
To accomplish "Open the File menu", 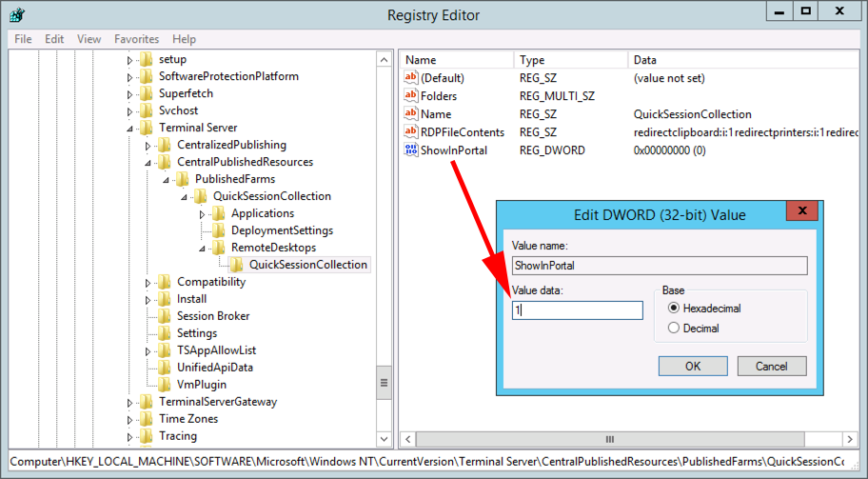I will pos(23,39).
